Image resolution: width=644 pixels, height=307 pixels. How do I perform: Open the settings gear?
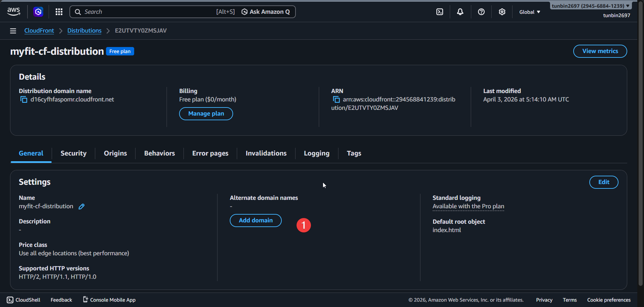[x=502, y=12]
